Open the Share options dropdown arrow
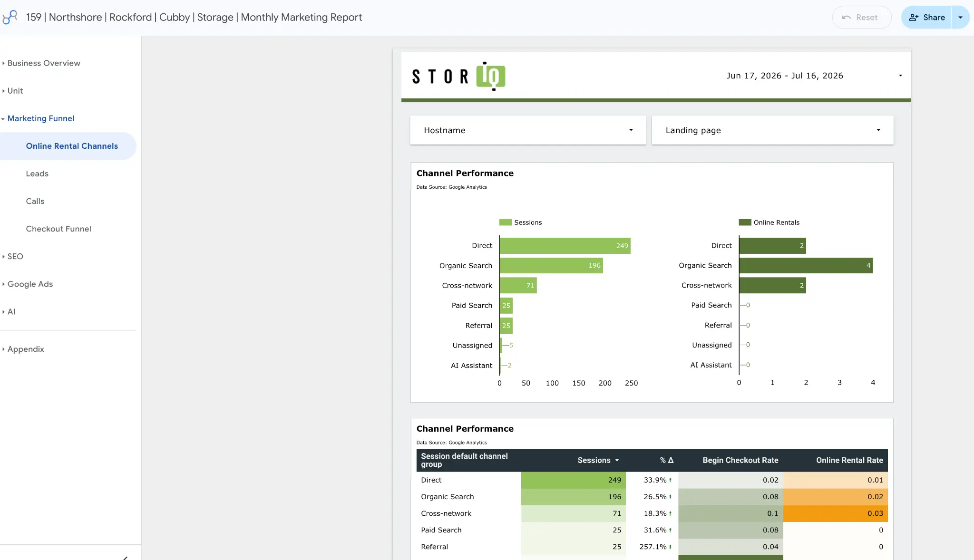 pyautogui.click(x=960, y=17)
